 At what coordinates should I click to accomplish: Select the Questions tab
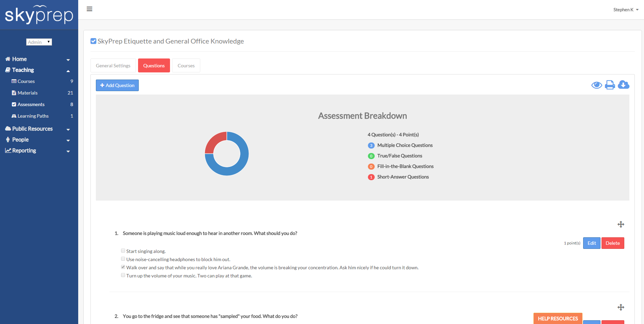[154, 66]
